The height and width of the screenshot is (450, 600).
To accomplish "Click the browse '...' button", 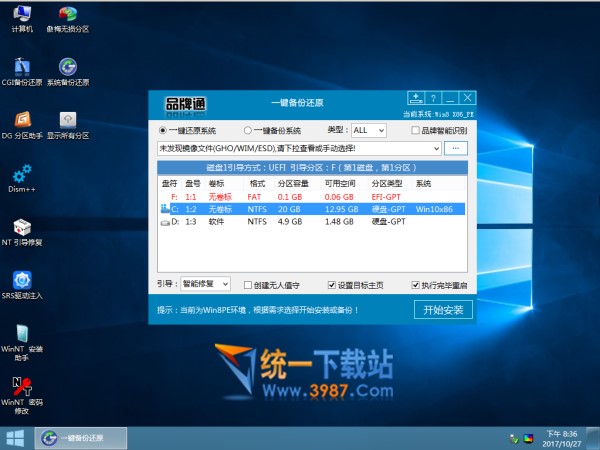I will pyautogui.click(x=456, y=148).
